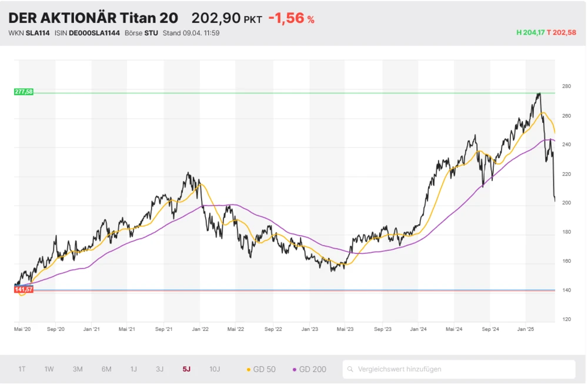
Task: Show the 3J chart period
Action: (x=159, y=369)
